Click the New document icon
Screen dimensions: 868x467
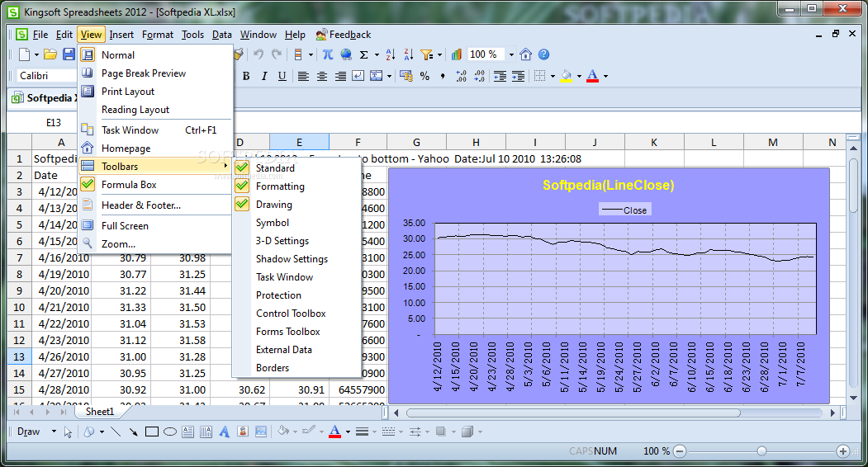pyautogui.click(x=24, y=54)
